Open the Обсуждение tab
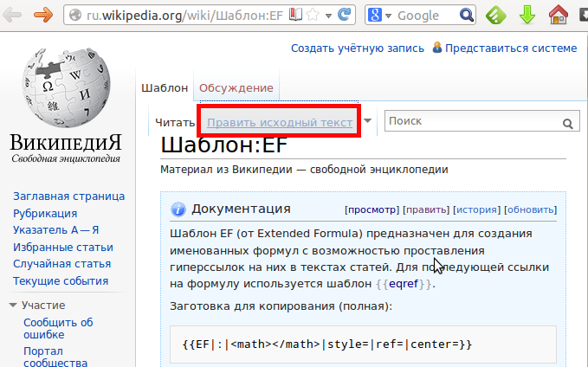588x367 pixels. pos(236,87)
